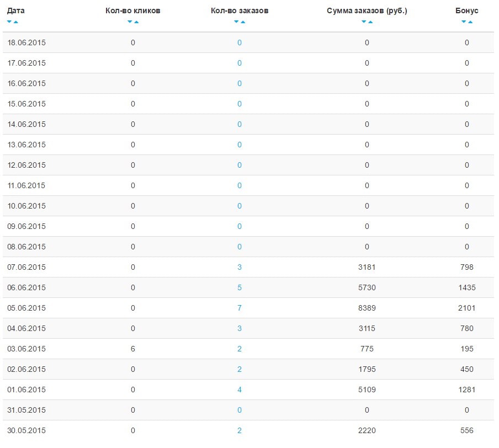Sort Бонус column descending arrow
499x448 pixels.
click(464, 22)
